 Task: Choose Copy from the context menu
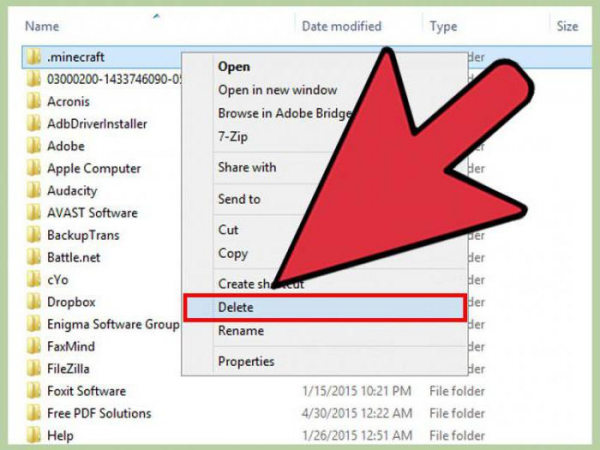click(x=325, y=254)
